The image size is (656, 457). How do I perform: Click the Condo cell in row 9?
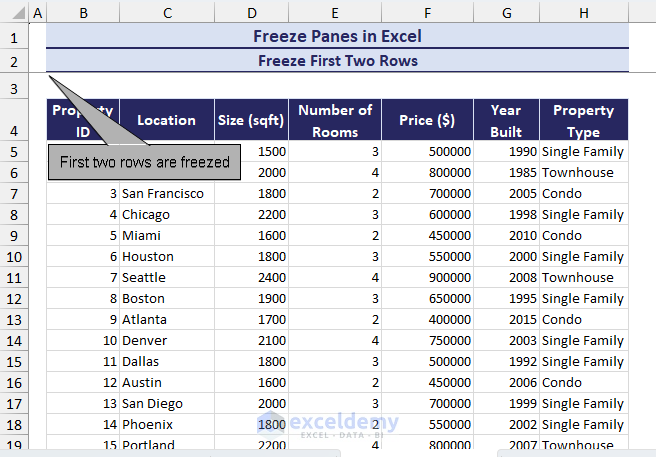click(x=584, y=236)
